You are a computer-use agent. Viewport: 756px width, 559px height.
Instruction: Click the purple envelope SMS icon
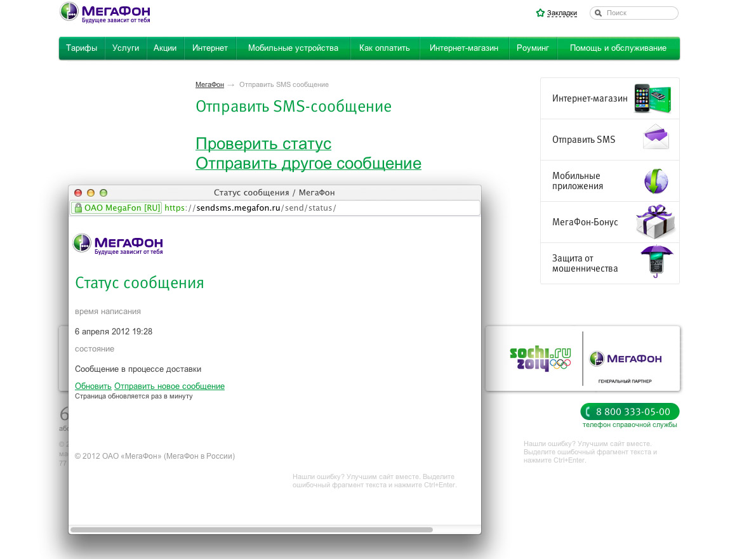(656, 137)
